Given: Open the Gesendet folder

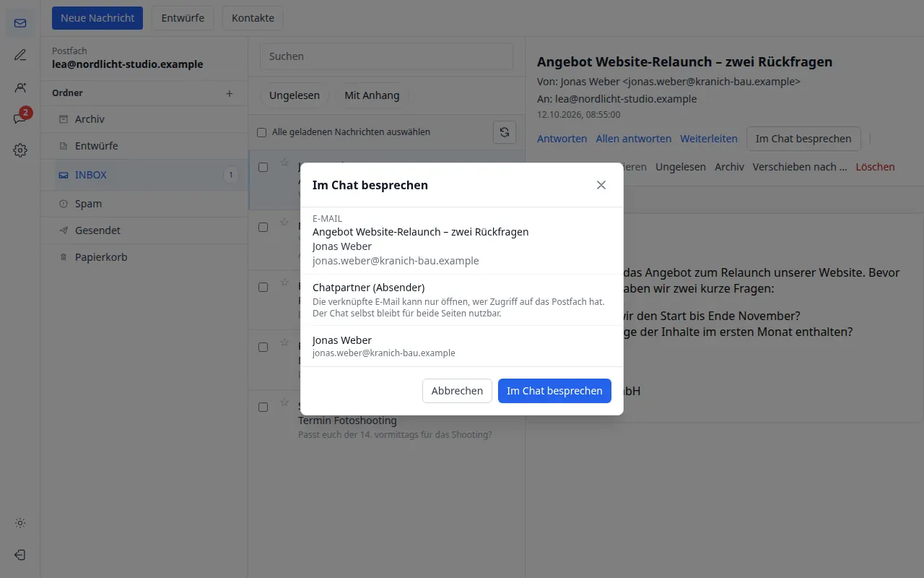Looking at the screenshot, I should click(x=144, y=230).
